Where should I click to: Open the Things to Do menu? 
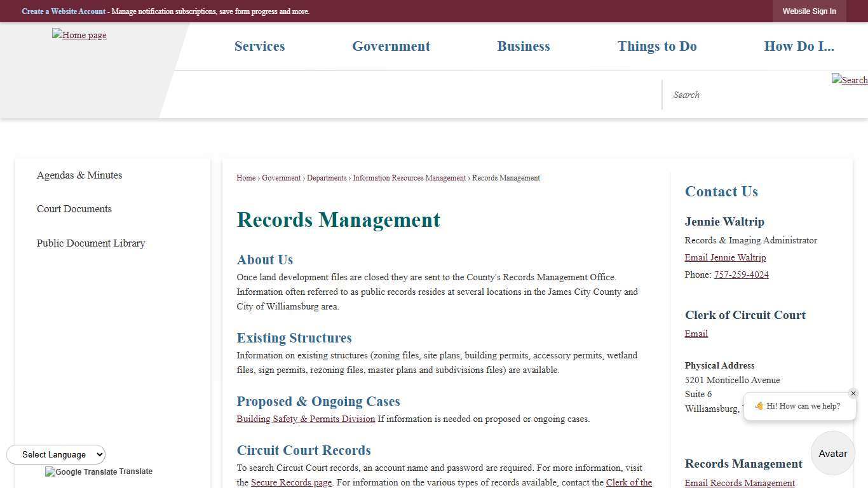(x=657, y=46)
